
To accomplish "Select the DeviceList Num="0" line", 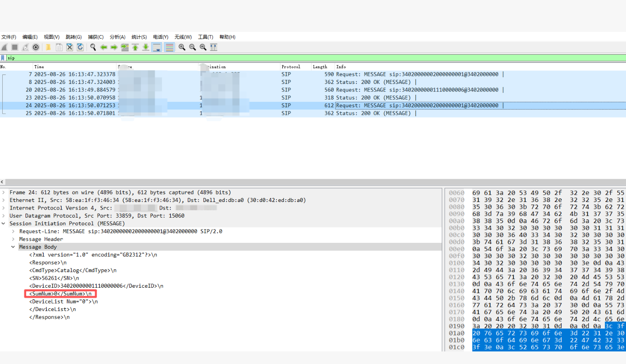I will click(x=63, y=302).
